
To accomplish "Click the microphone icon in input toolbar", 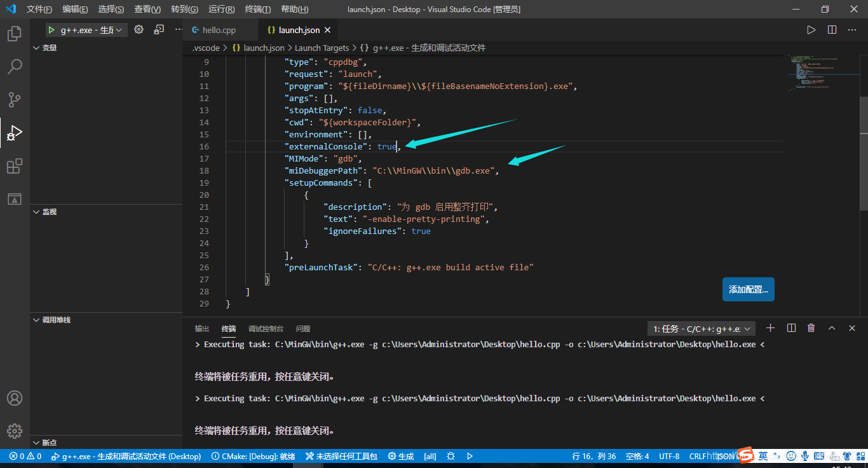I will click(x=804, y=456).
